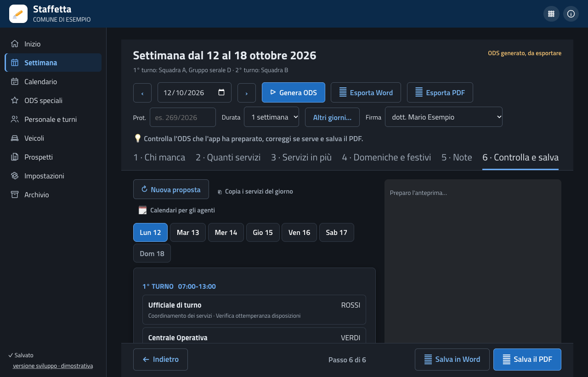
Task: Click the star icon beside ODS speciali
Action: [15, 100]
